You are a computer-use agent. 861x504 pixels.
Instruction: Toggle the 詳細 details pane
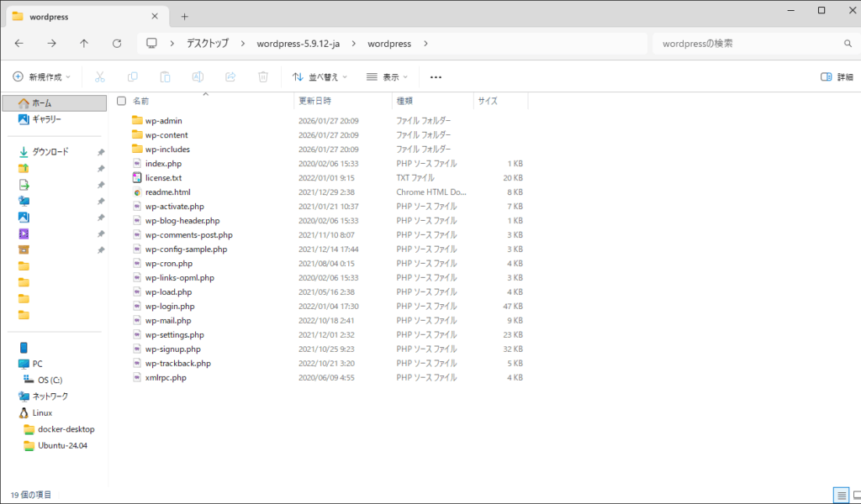837,76
